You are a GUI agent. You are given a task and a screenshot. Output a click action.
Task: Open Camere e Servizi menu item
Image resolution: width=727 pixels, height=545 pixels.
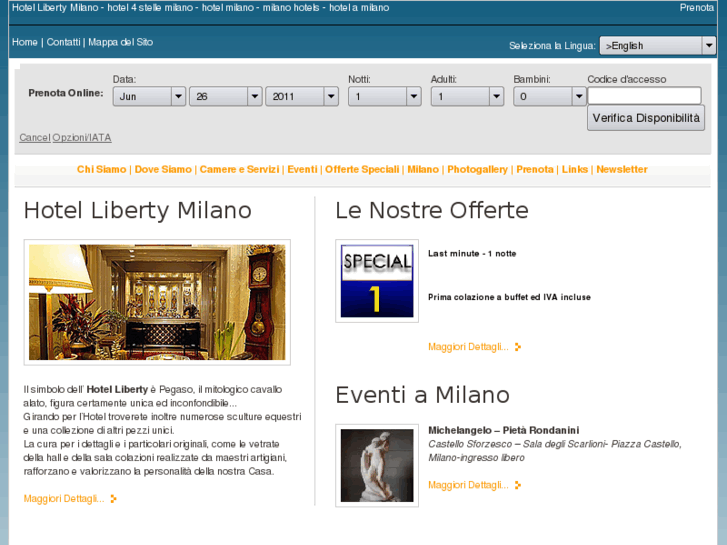tap(239, 170)
